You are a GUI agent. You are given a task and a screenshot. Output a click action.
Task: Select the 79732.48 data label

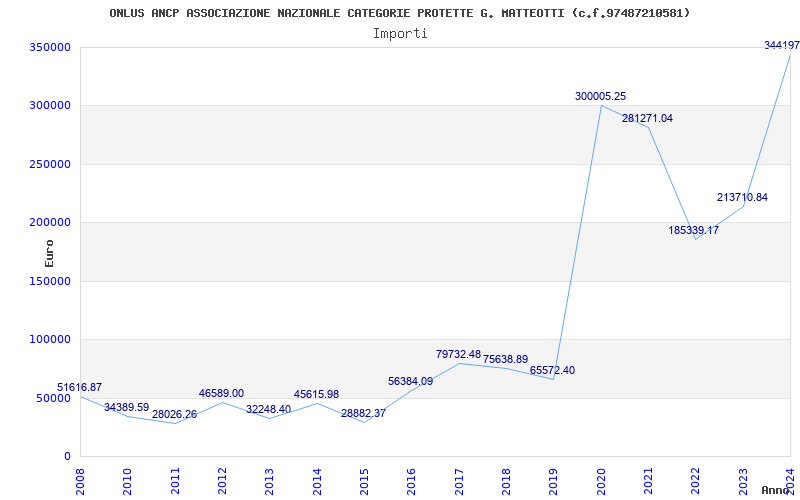point(458,354)
